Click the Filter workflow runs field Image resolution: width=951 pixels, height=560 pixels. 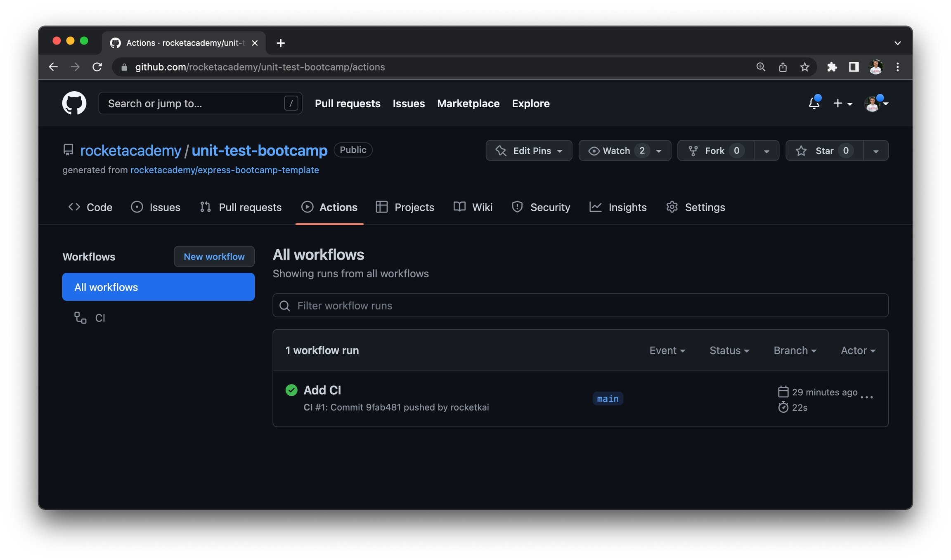(x=580, y=305)
